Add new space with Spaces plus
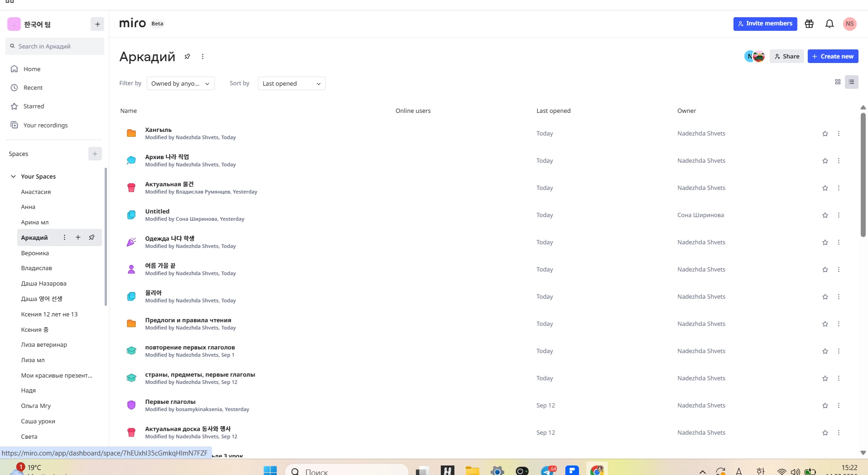 tap(95, 154)
